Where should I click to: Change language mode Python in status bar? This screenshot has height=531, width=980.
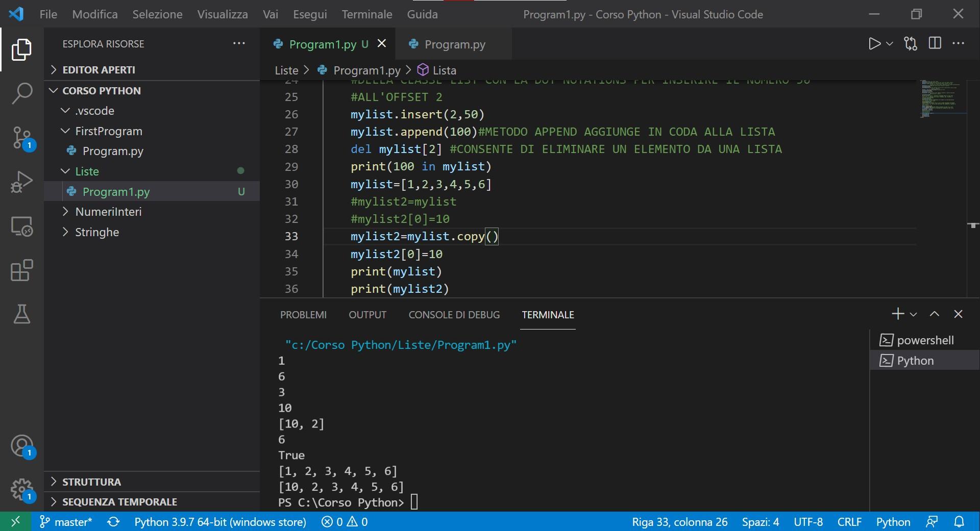pos(893,521)
